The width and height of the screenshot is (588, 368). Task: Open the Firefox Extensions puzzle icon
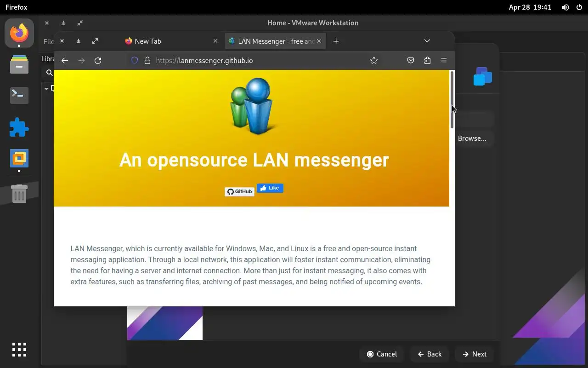427,60
